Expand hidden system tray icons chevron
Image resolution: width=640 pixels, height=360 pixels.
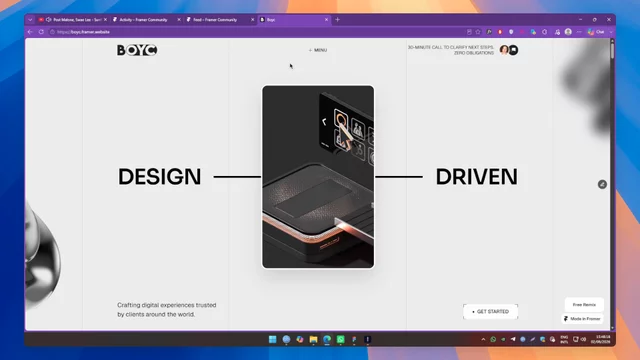(x=483, y=339)
